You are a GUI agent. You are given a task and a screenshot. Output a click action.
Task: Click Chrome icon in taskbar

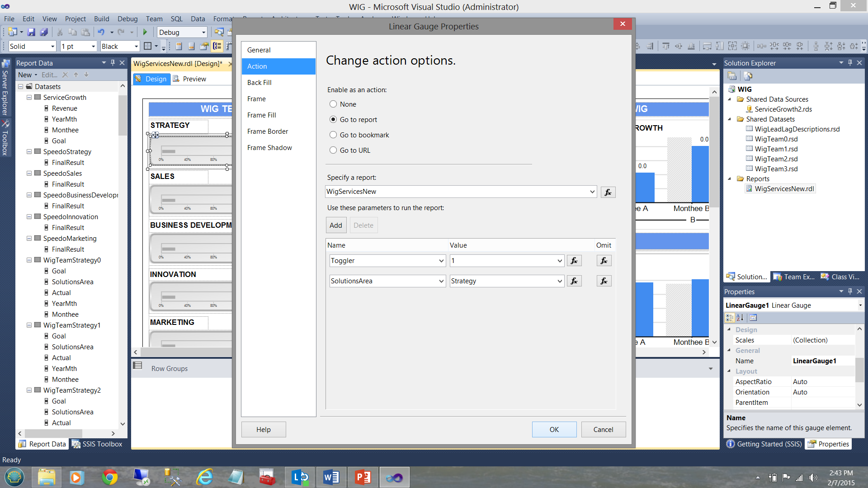(109, 477)
